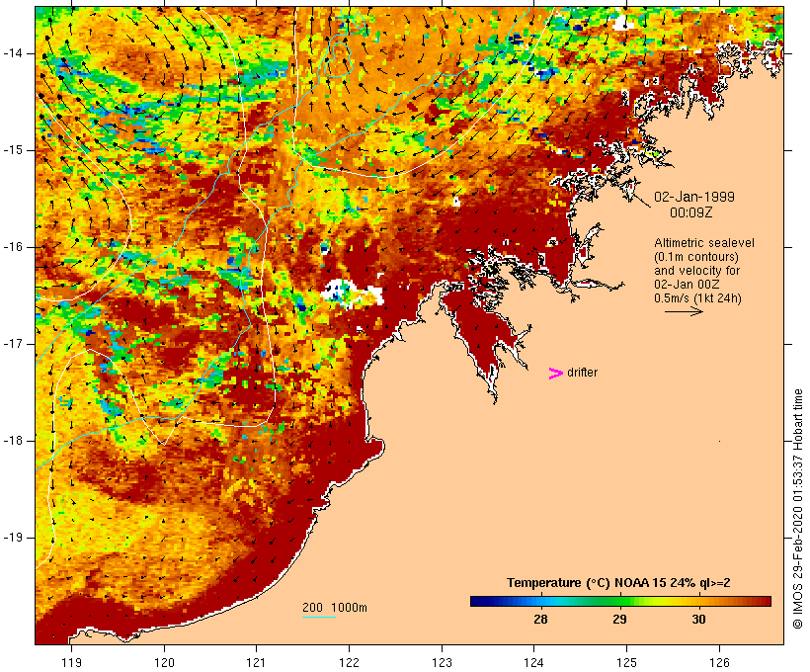The image size is (810, 672).
Task: Click longitude axis label 119
Action: 71,662
